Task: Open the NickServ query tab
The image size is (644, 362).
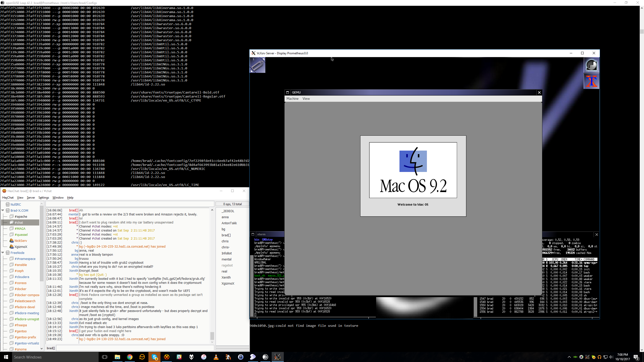Action: pos(21,241)
